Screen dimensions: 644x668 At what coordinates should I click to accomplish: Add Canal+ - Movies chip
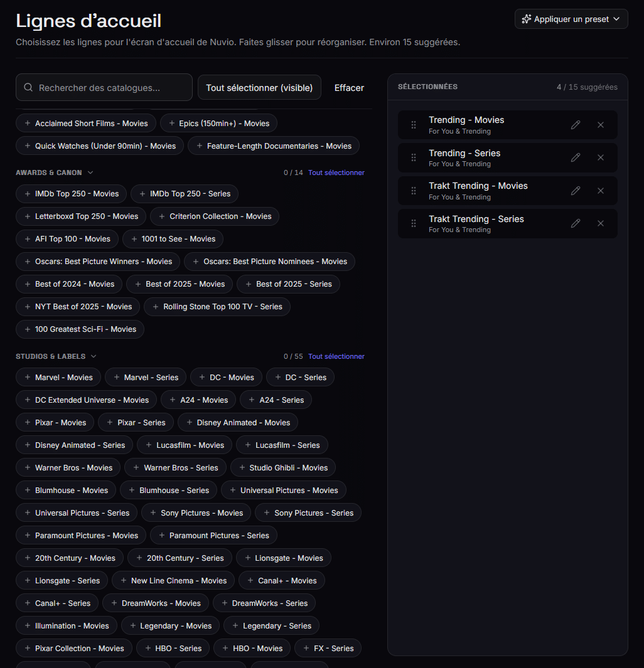(x=282, y=581)
